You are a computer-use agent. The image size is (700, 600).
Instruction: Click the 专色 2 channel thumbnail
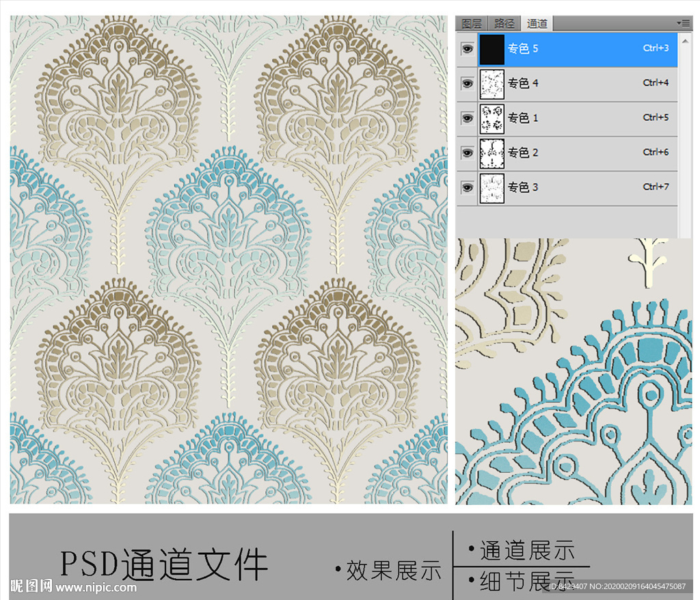tap(492, 154)
